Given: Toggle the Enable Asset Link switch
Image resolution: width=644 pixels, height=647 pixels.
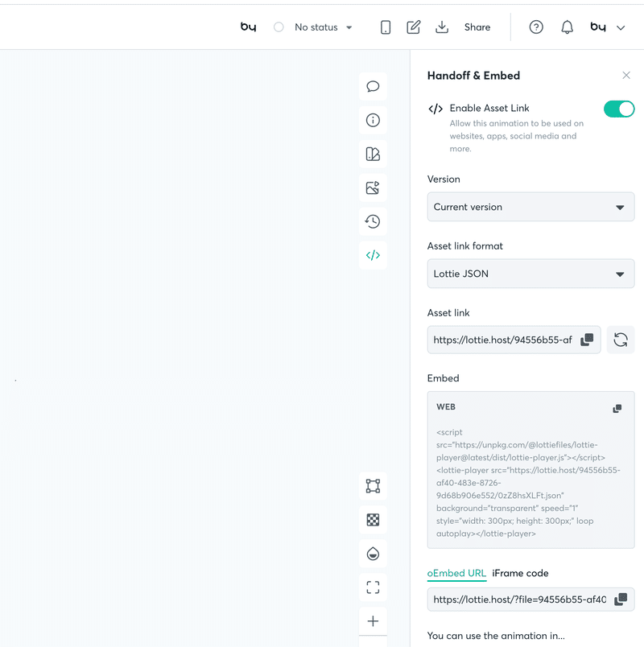Looking at the screenshot, I should 619,109.
